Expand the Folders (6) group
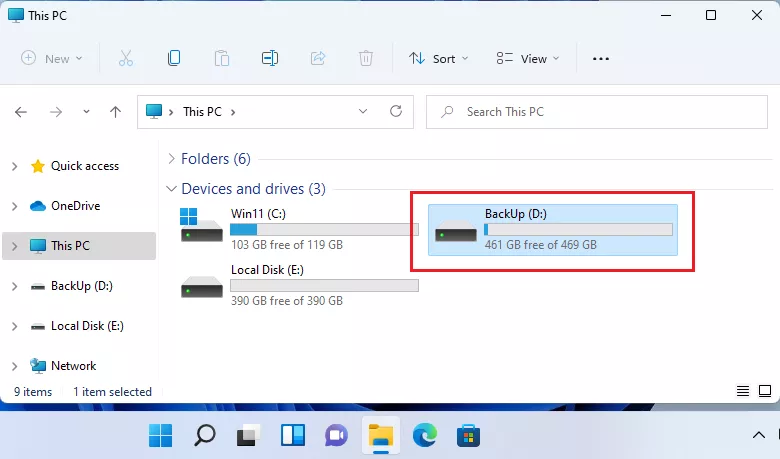This screenshot has height=459, width=780. click(171, 159)
